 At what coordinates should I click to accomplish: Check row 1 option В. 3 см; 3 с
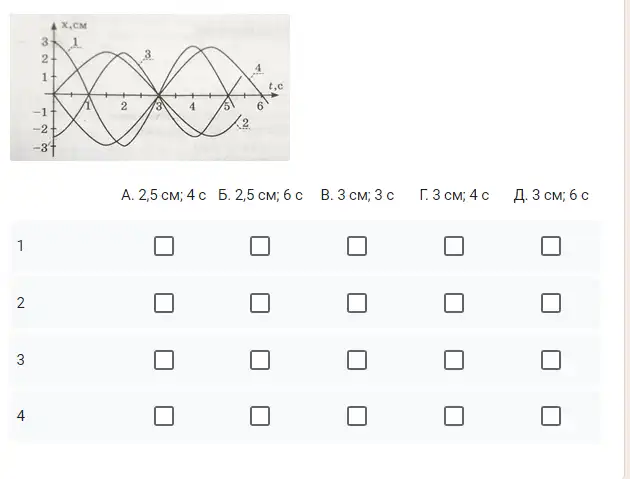coord(357,246)
